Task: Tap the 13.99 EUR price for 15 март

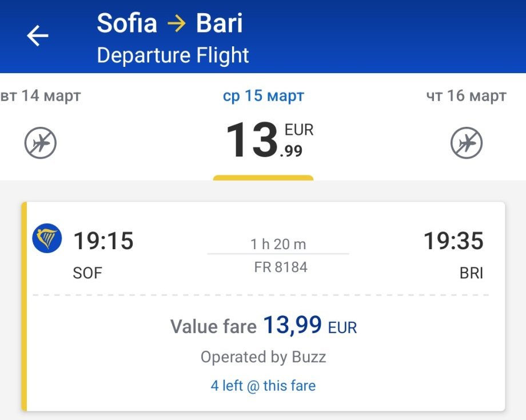Action: pyautogui.click(x=269, y=140)
